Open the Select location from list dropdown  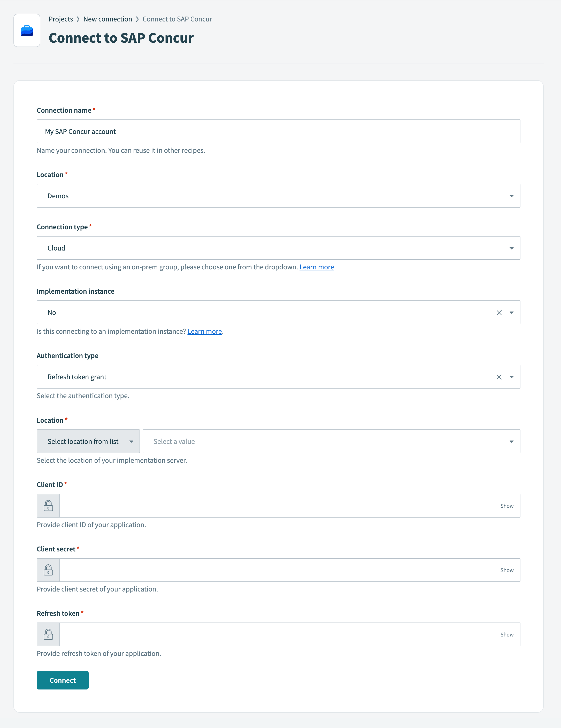tap(88, 441)
